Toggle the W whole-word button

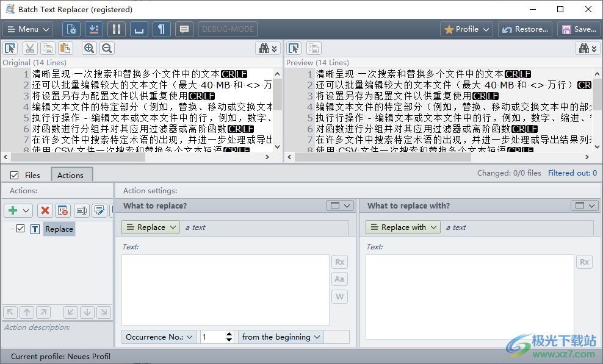(x=339, y=296)
